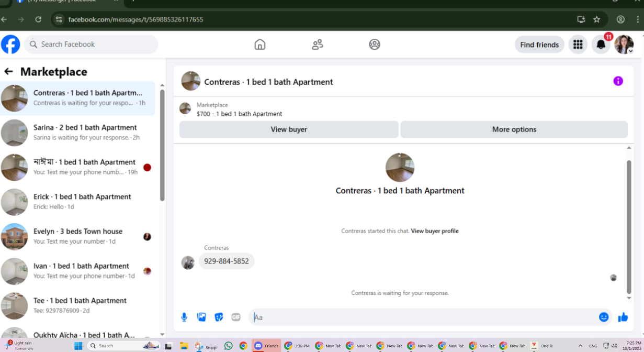Open WhatsApp from taskbar
Image resolution: width=644 pixels, height=352 pixels.
(x=228, y=346)
